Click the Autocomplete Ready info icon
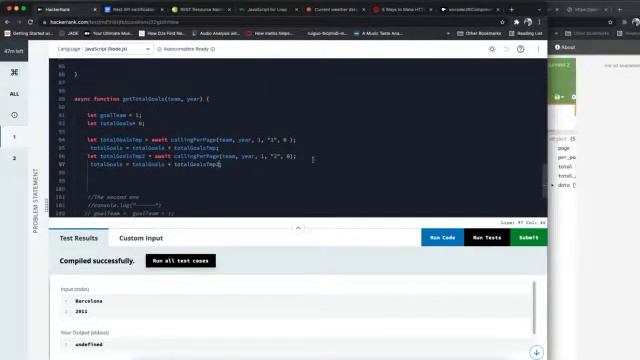Screen dimensions: 640x360 pos(213,49)
